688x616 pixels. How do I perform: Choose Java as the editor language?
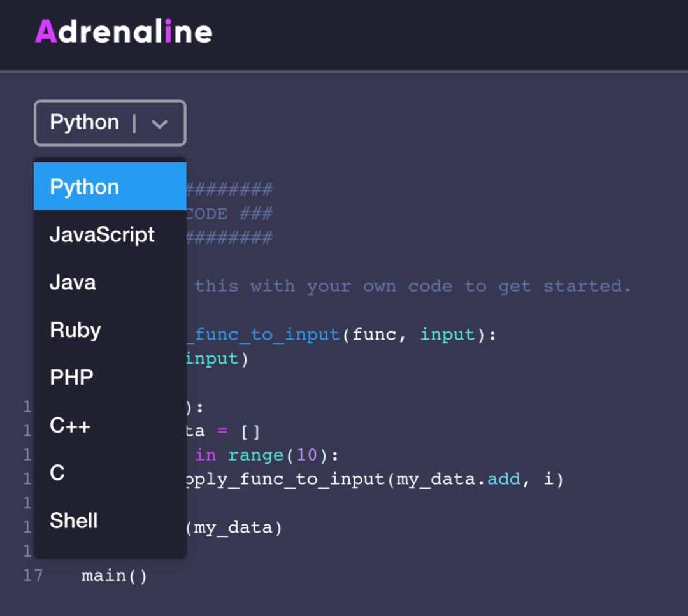[x=72, y=282]
